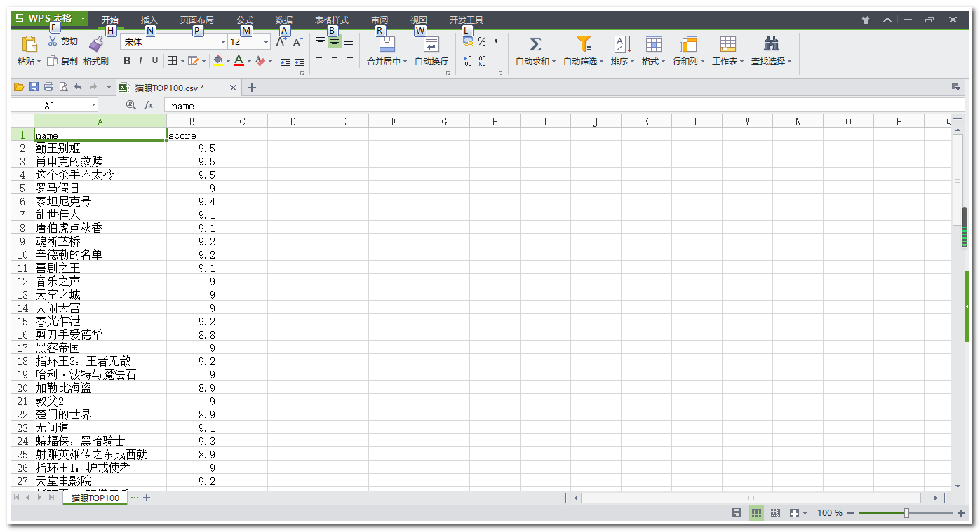Screen dimensions: 980x532
Task: Click the open folder quick-access icon
Action: 19,87
